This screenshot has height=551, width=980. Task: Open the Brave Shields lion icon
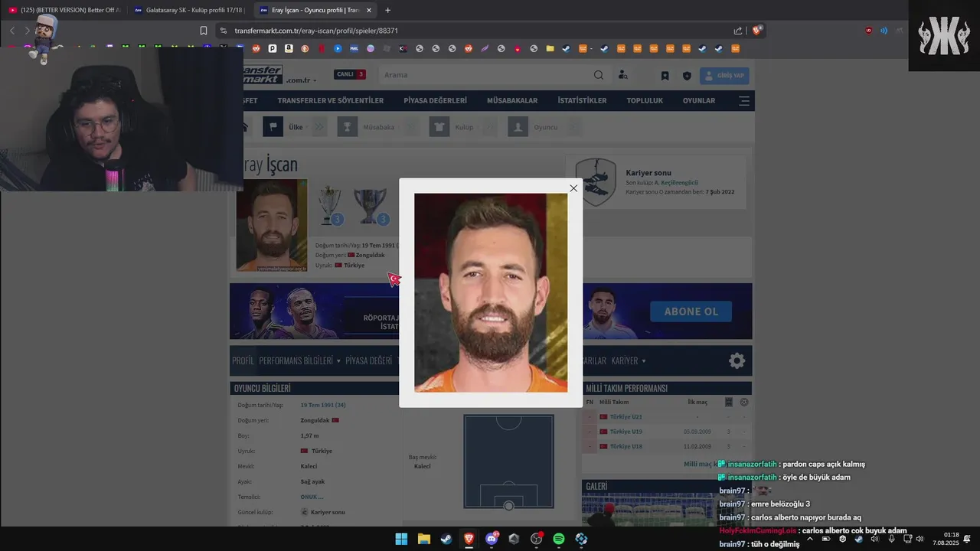point(757,31)
